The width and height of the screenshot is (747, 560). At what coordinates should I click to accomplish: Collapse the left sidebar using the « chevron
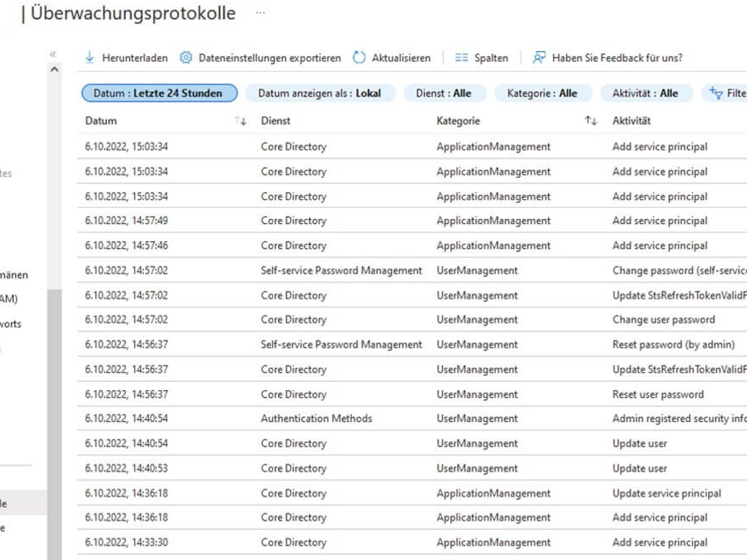pos(53,54)
